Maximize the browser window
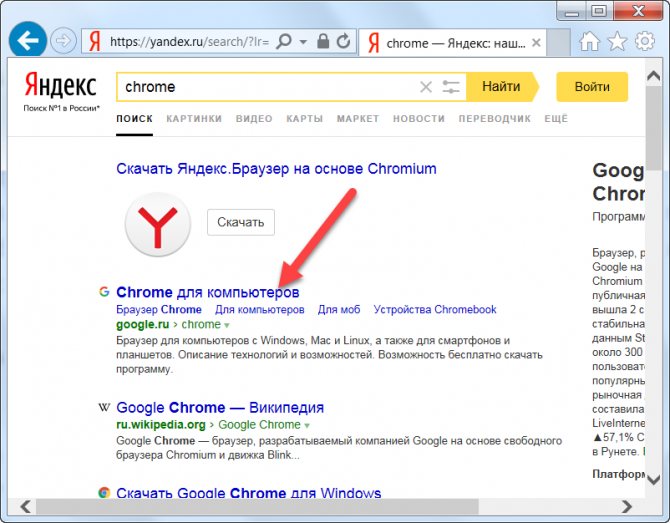The height and width of the screenshot is (523, 670). (x=599, y=11)
